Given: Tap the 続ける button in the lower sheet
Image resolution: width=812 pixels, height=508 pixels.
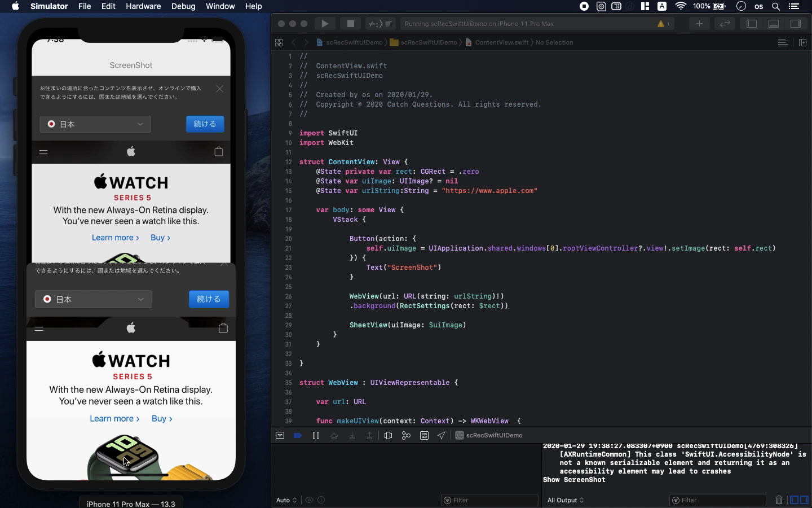Looking at the screenshot, I should click(x=209, y=299).
